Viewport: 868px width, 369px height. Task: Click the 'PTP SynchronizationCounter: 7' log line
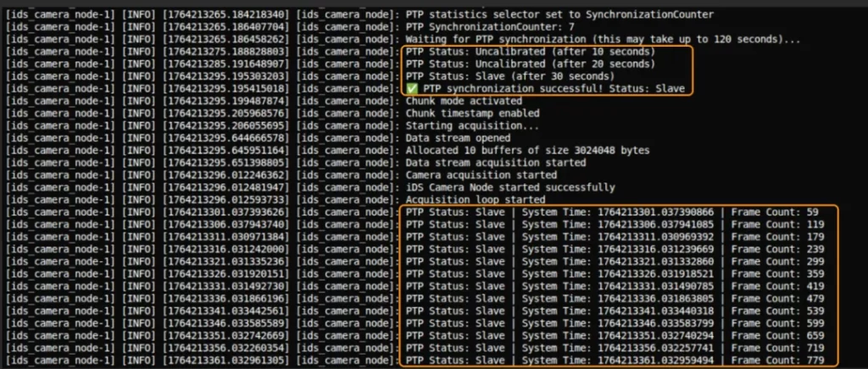[492, 26]
